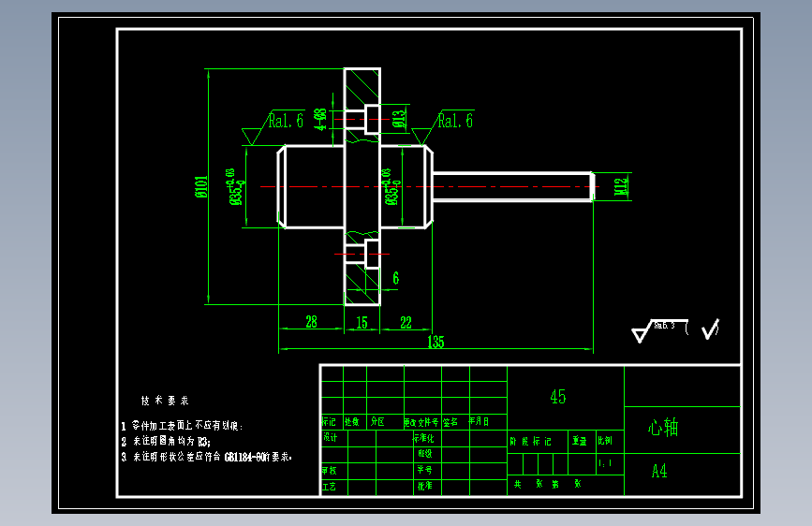This screenshot has width=812, height=526.
Task: Click the 标准化 label
Action: [423, 438]
